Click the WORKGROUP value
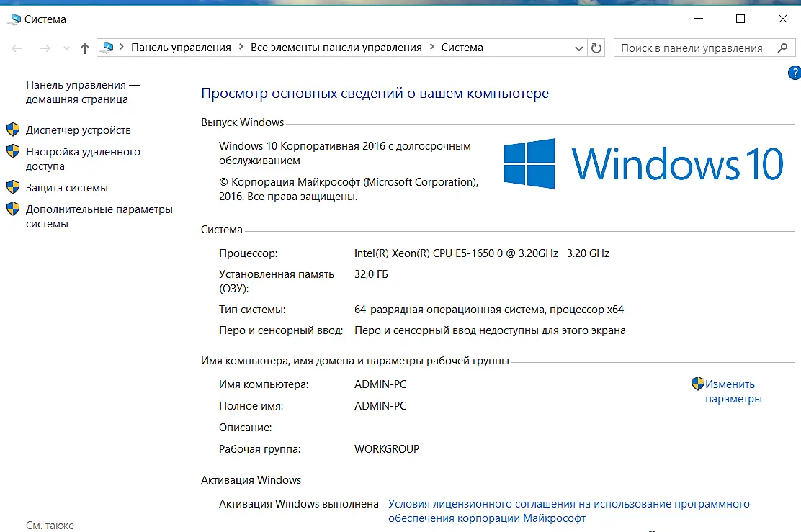 pyautogui.click(x=387, y=449)
